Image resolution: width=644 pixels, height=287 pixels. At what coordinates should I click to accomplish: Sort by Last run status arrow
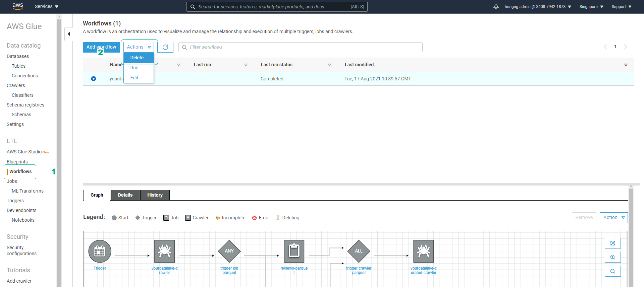point(330,65)
